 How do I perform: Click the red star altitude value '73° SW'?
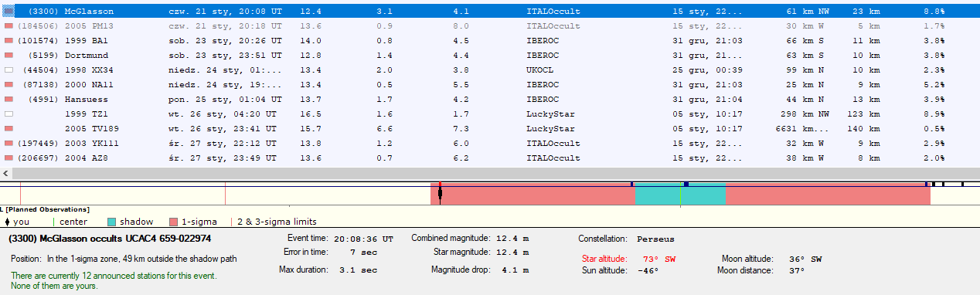click(x=658, y=259)
